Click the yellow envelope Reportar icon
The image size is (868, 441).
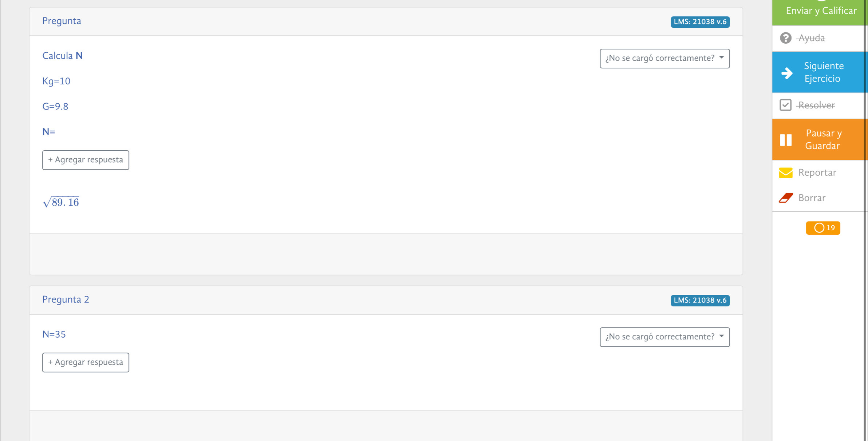tap(786, 173)
